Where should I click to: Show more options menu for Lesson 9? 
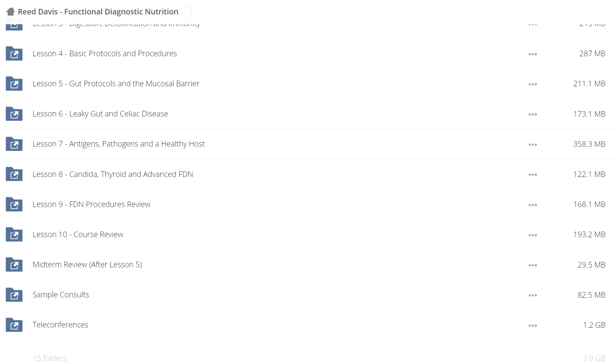point(533,205)
